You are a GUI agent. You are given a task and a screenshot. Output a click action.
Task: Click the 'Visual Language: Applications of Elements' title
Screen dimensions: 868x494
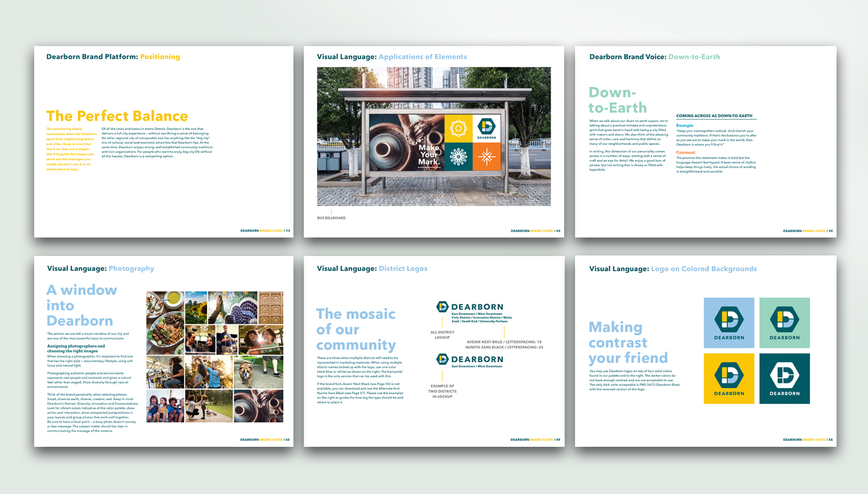point(392,56)
